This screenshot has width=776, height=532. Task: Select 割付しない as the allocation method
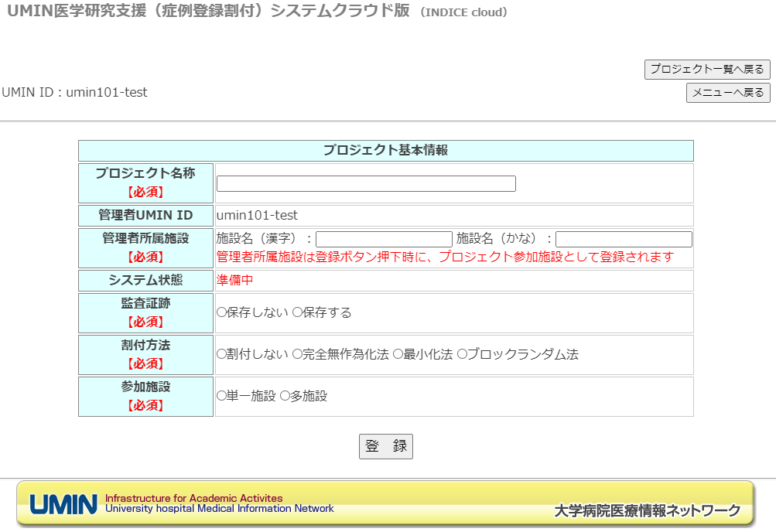click(x=220, y=354)
